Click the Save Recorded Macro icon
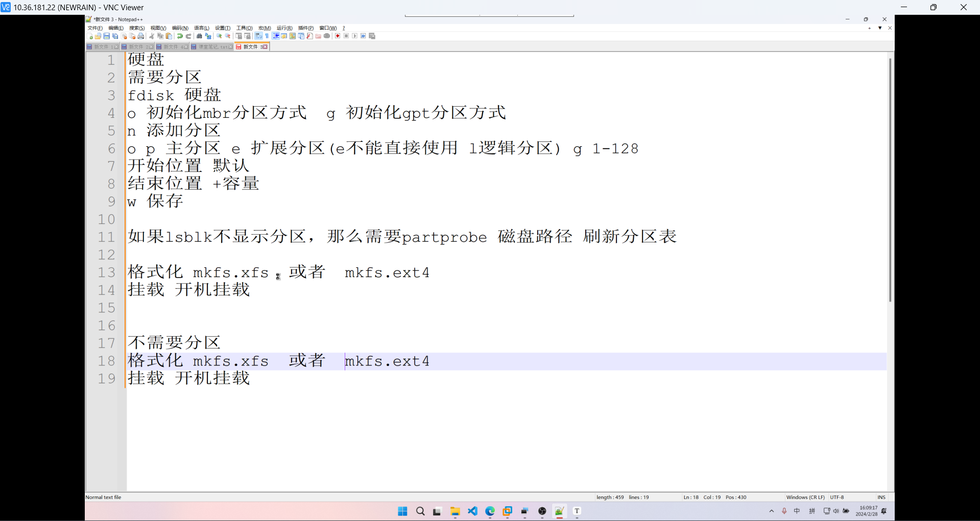Screen dimensions: 980x521 click(x=372, y=36)
